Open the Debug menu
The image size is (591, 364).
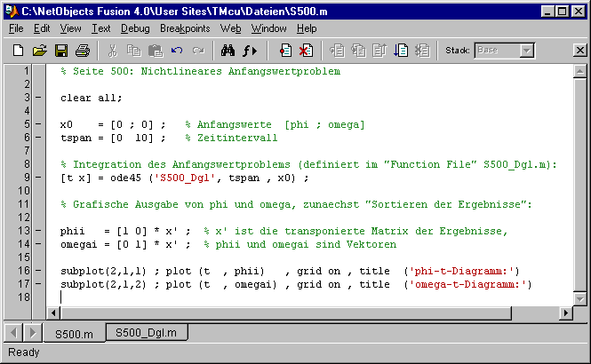(135, 28)
